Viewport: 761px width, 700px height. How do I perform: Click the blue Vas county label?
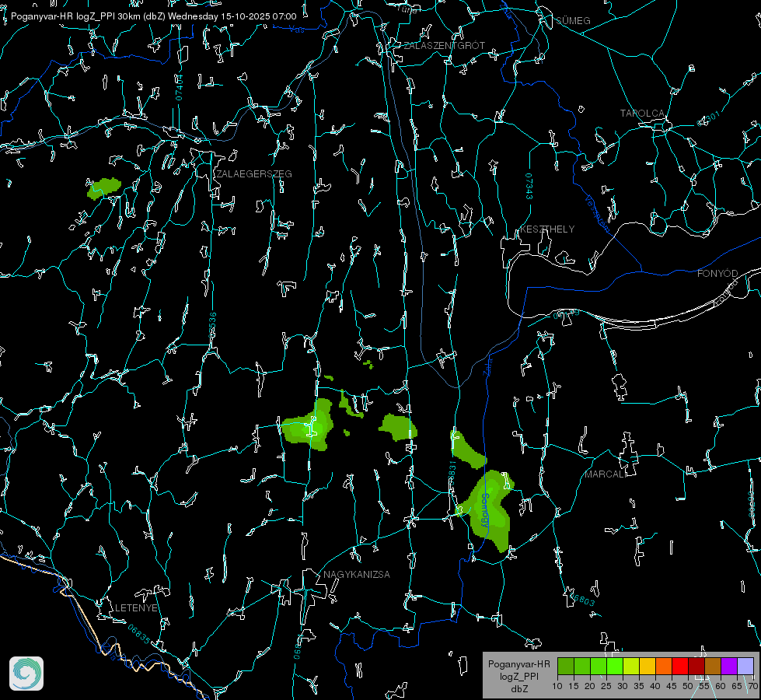(296, 30)
